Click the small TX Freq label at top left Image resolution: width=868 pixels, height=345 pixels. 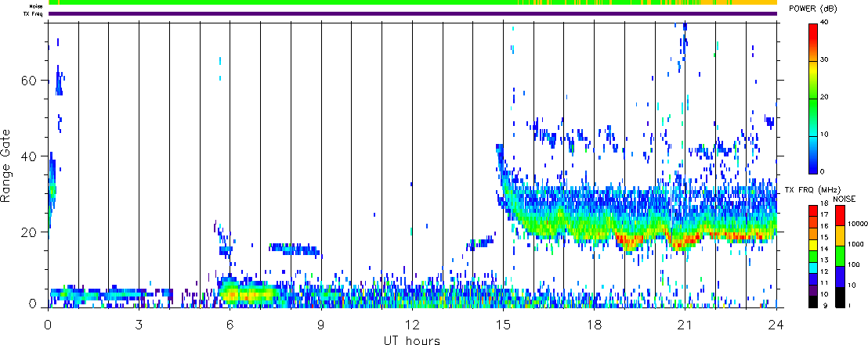click(33, 13)
